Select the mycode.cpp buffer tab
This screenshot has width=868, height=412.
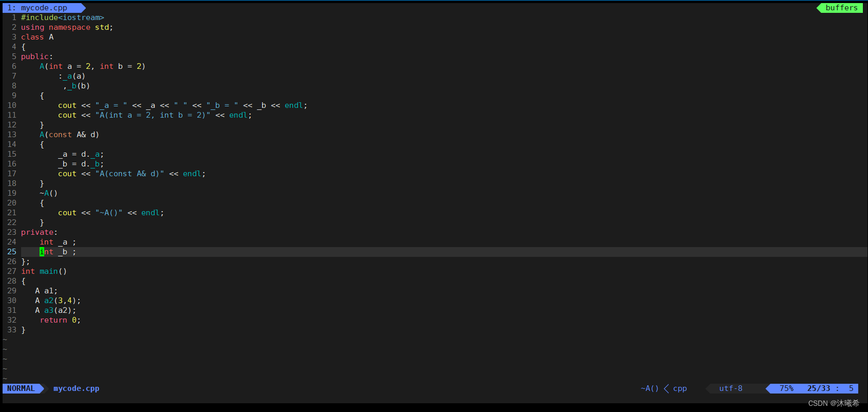click(x=43, y=8)
